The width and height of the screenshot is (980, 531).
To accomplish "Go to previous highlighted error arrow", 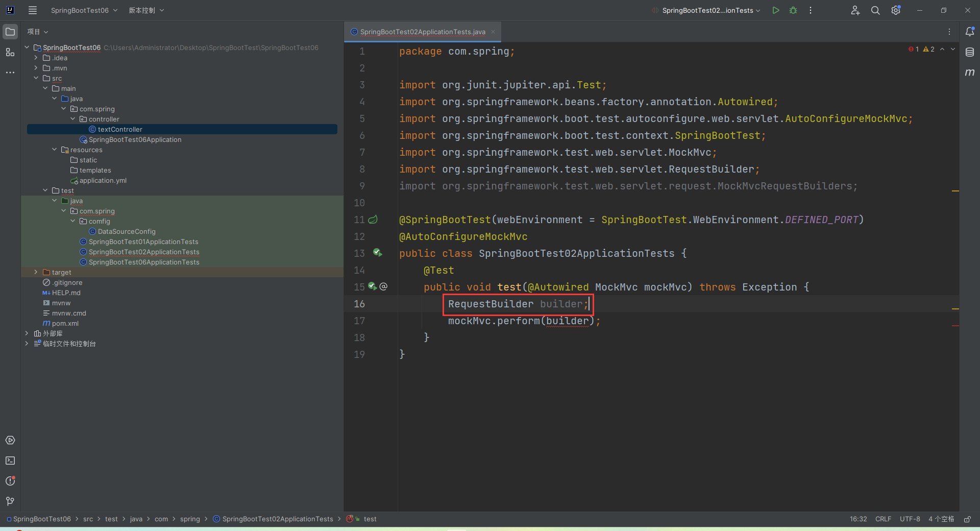I will point(942,49).
